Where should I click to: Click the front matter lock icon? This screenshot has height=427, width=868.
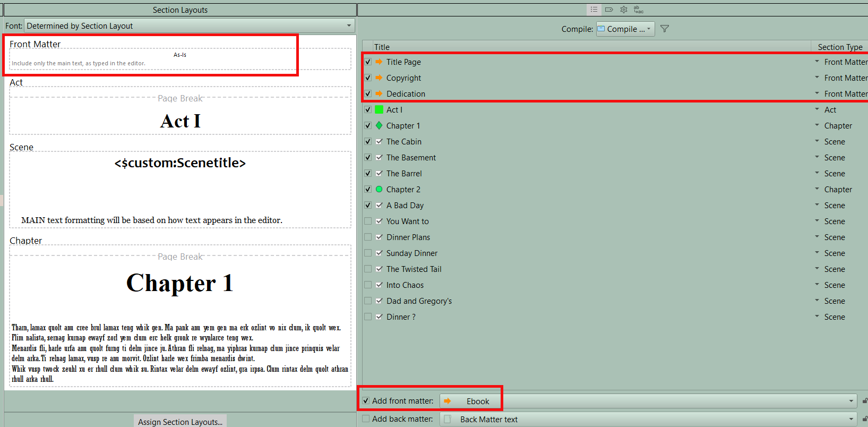coord(865,401)
